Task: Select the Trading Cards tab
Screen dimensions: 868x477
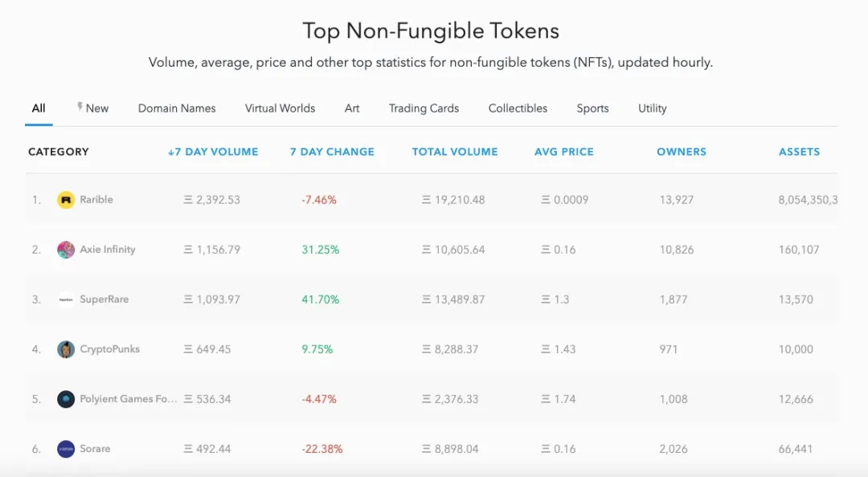Action: pyautogui.click(x=424, y=108)
